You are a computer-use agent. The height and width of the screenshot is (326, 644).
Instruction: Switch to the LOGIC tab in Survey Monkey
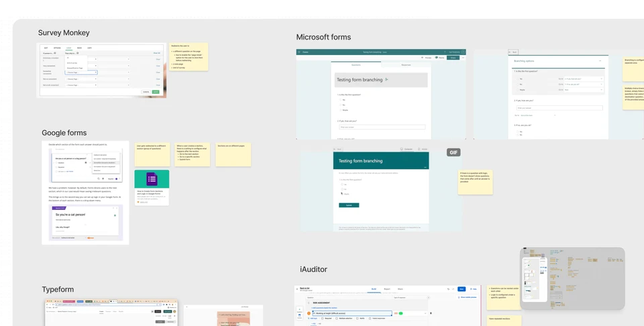[68, 48]
